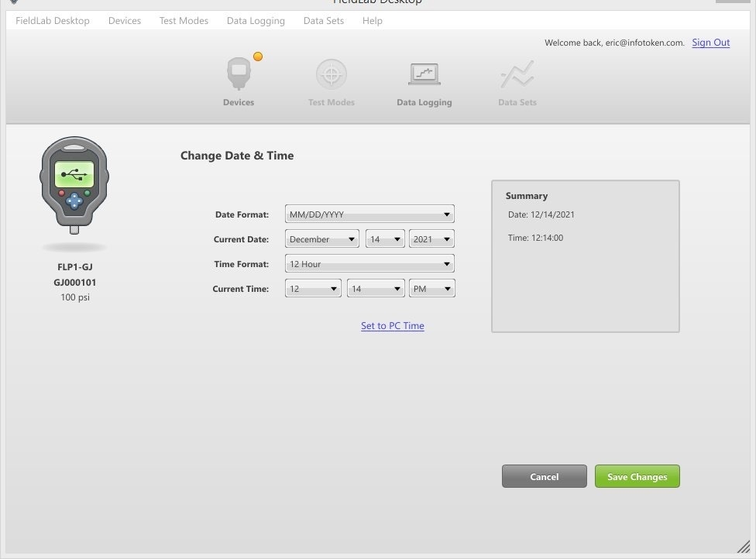Image resolution: width=756 pixels, height=559 pixels.
Task: Click the Time Format: label
Action: [241, 264]
